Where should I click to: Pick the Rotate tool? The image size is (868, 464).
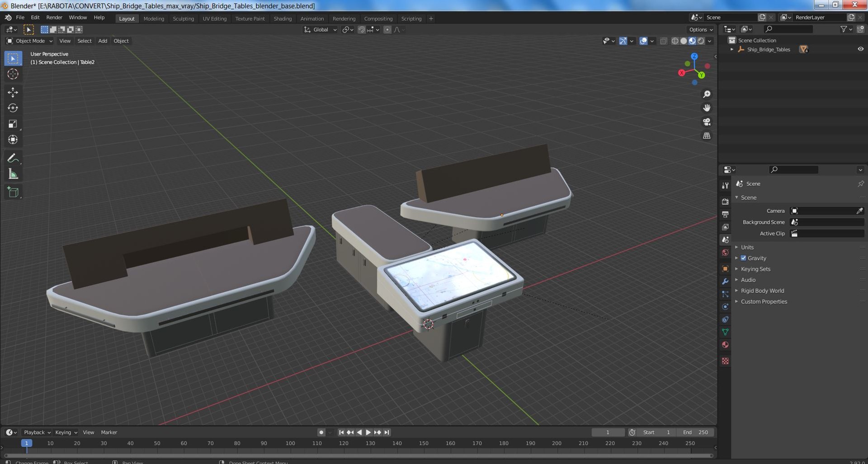13,108
